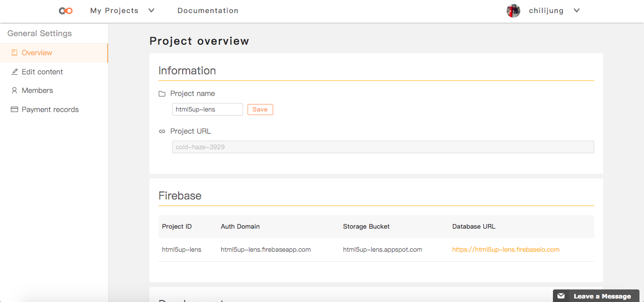Click the orange infinity logo icon
This screenshot has width=644, height=302.
(65, 11)
